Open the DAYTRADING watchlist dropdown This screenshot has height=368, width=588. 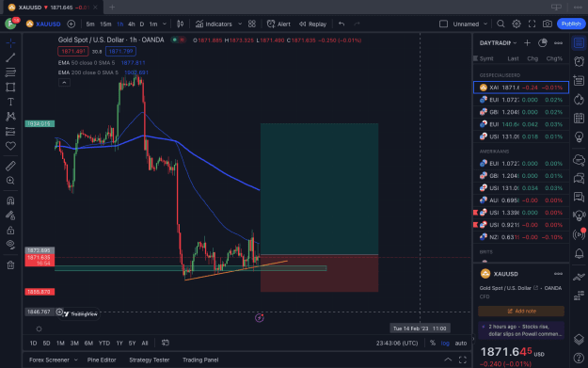pyautogui.click(x=498, y=43)
